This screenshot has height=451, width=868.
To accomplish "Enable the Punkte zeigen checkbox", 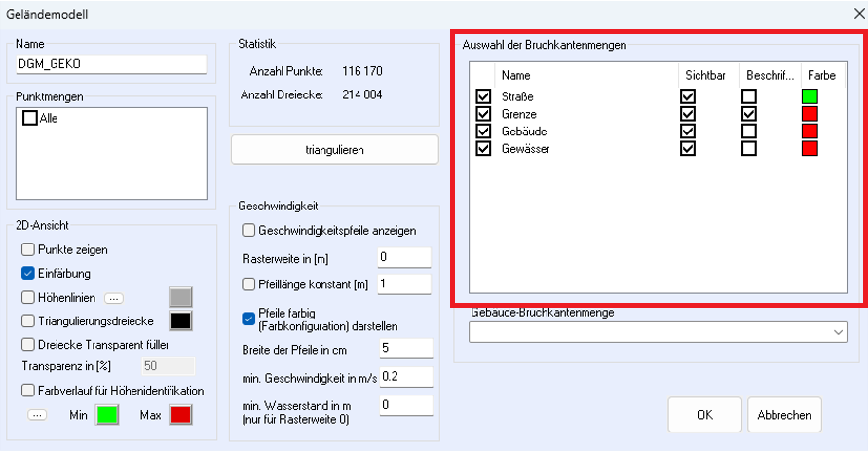I will click(x=28, y=250).
